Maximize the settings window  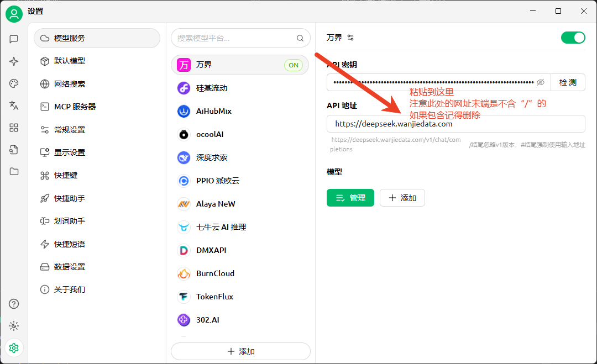click(x=558, y=11)
